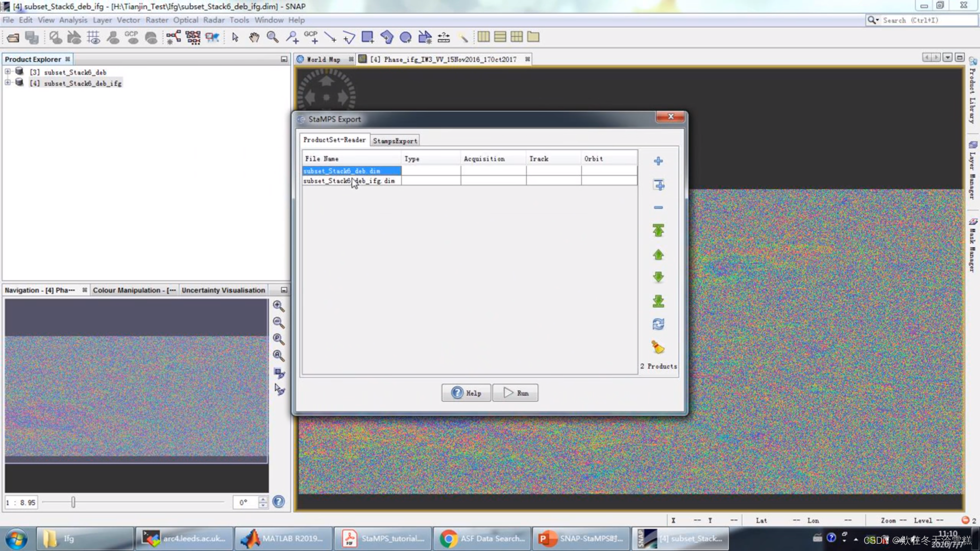Expand the [4] subset_Stack6_deb_ifg tree node
Image resolution: width=980 pixels, height=551 pixels.
8,83
